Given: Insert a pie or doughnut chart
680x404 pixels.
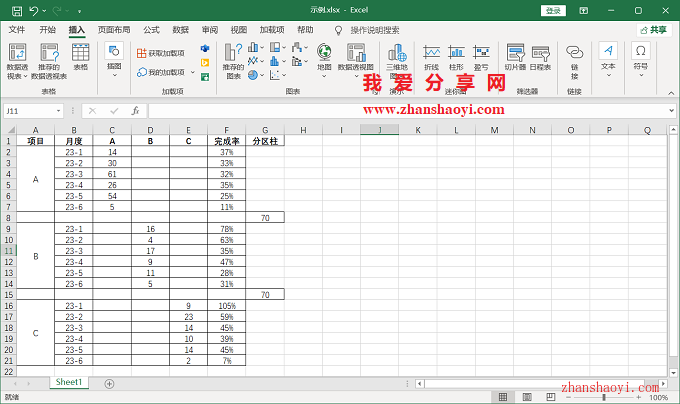Looking at the screenshot, I should (x=253, y=75).
